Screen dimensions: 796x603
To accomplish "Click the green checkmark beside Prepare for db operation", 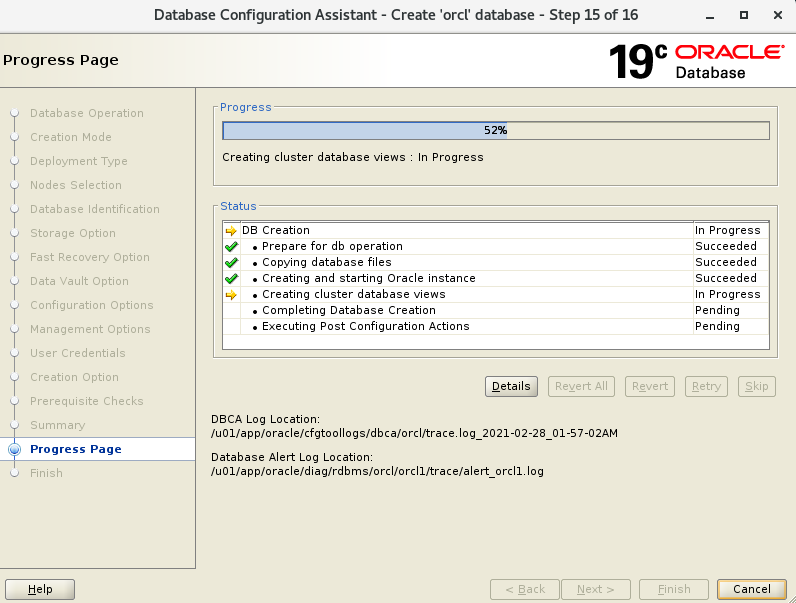I will pos(231,246).
